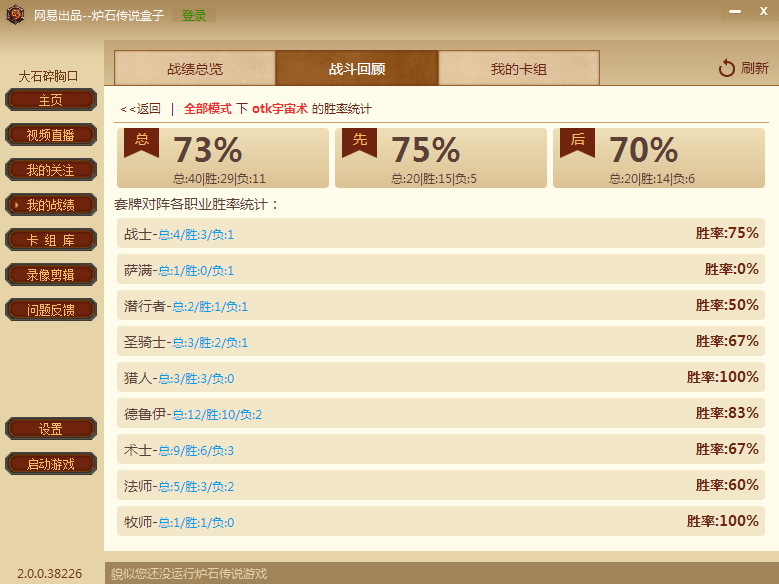The width and height of the screenshot is (779, 584).
Task: Select the 猎人 stats row
Action: (441, 377)
